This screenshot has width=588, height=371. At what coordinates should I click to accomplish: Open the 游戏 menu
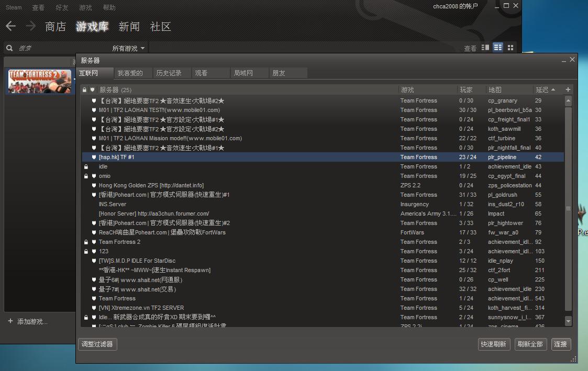(x=85, y=7)
